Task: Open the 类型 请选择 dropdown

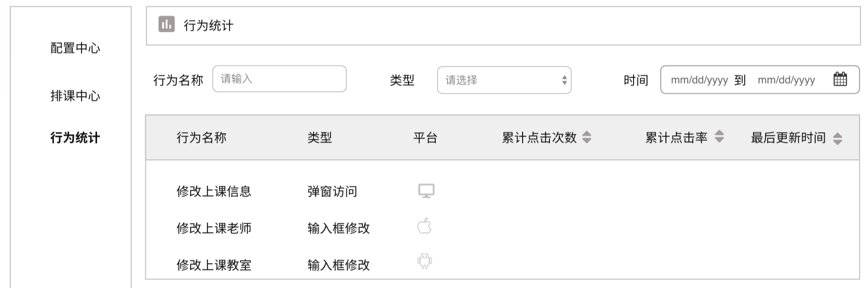Action: click(504, 80)
